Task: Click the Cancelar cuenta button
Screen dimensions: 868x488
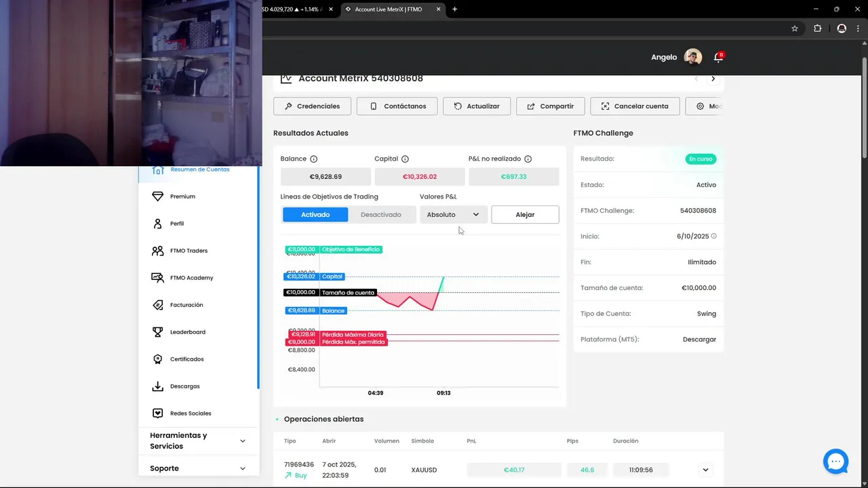Action: 635,106
